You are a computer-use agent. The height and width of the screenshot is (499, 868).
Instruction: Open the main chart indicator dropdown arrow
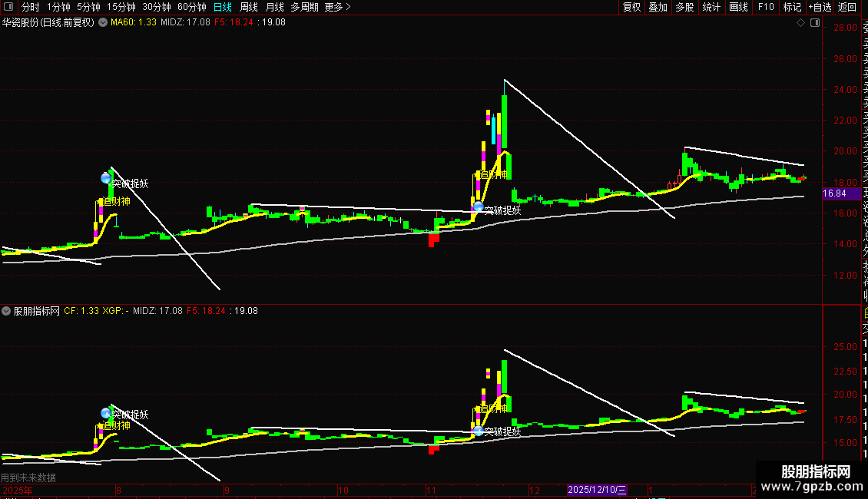103,23
